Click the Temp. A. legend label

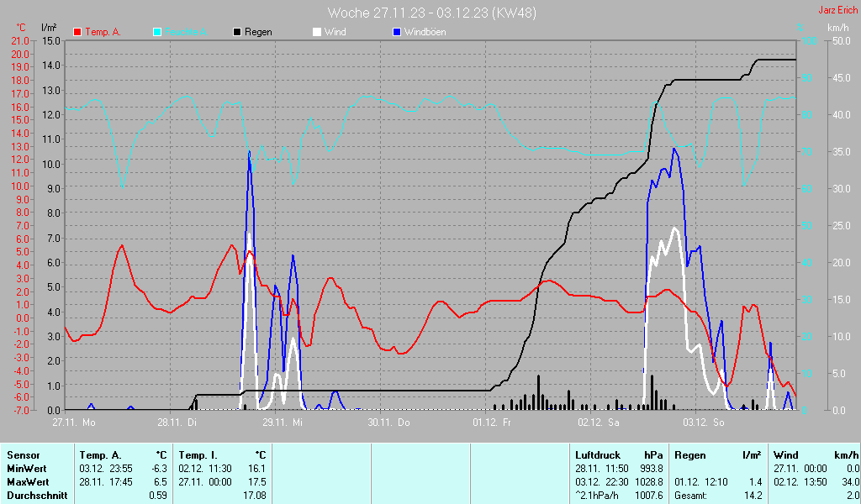click(x=103, y=33)
